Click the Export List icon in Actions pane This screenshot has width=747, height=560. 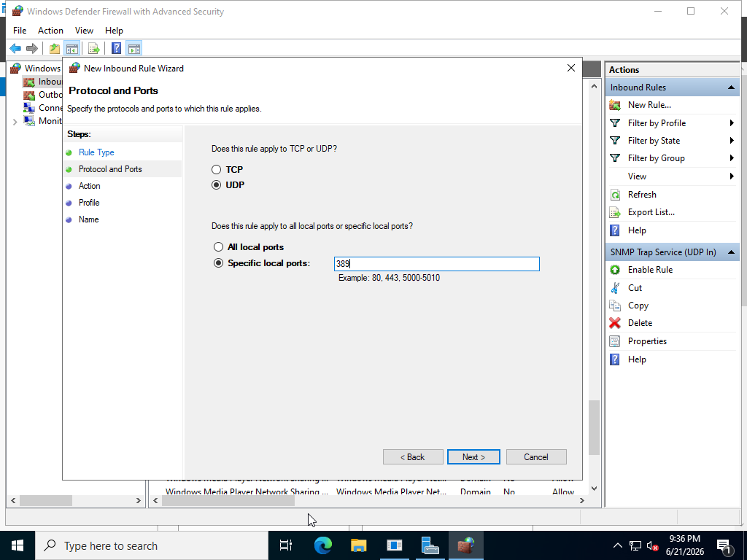(x=615, y=212)
